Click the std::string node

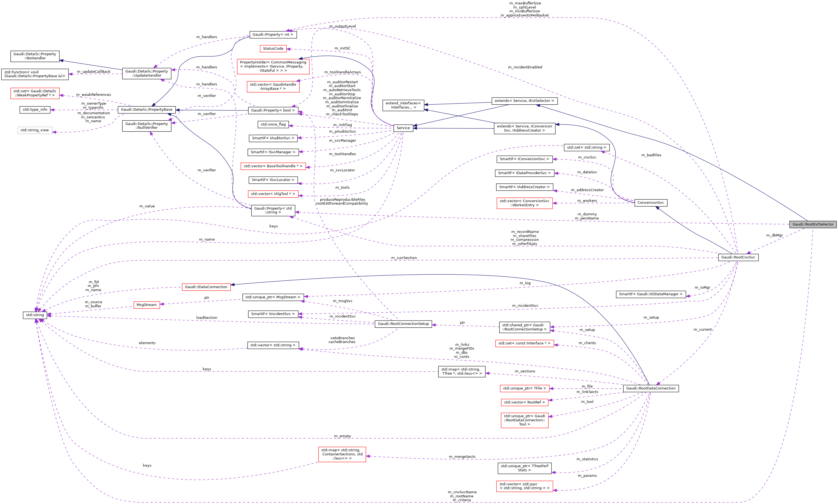(x=35, y=315)
